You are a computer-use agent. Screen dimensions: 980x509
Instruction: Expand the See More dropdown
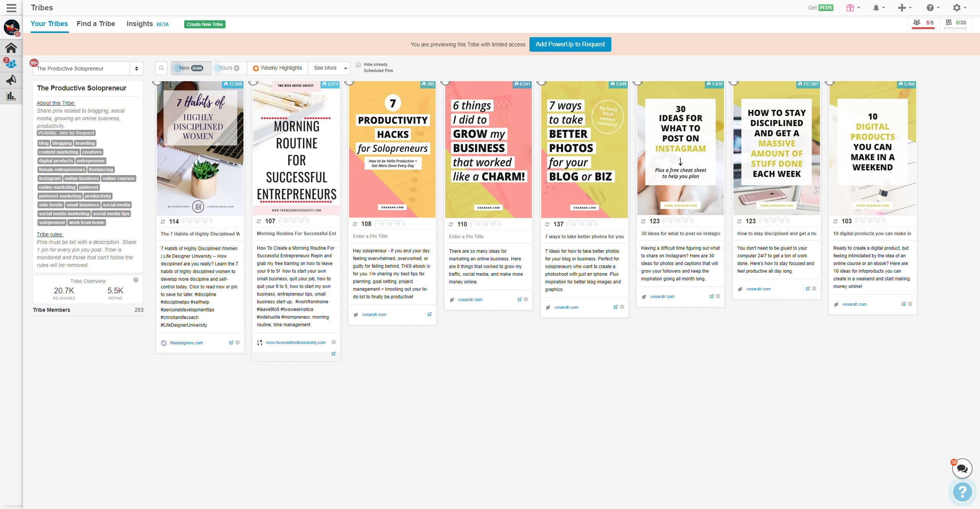pos(329,68)
